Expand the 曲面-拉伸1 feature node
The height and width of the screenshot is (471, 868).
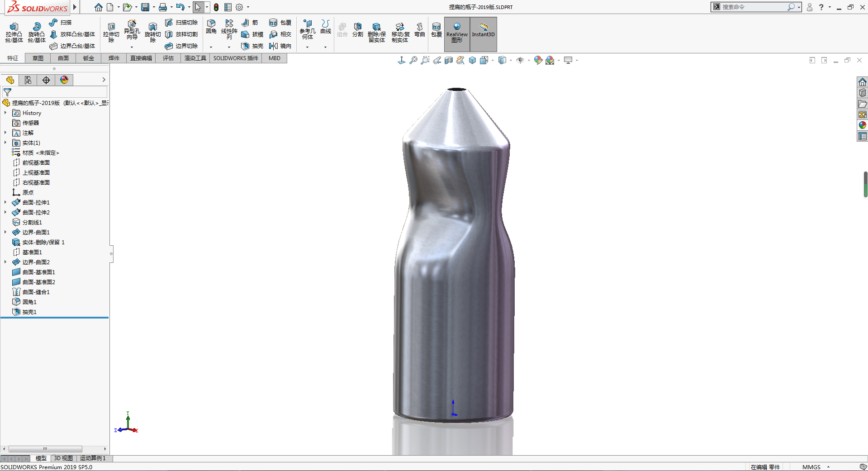pyautogui.click(x=5, y=203)
